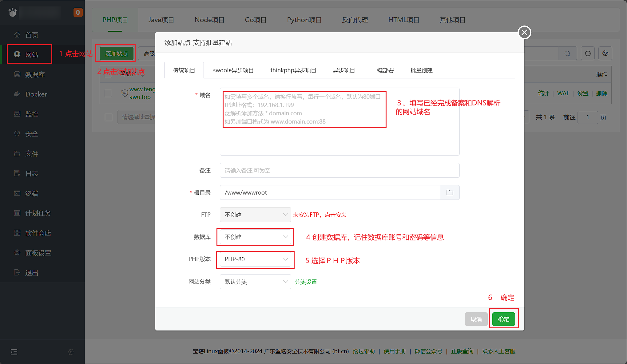
Task: Expand the 数据库 dropdown
Action: tap(255, 237)
